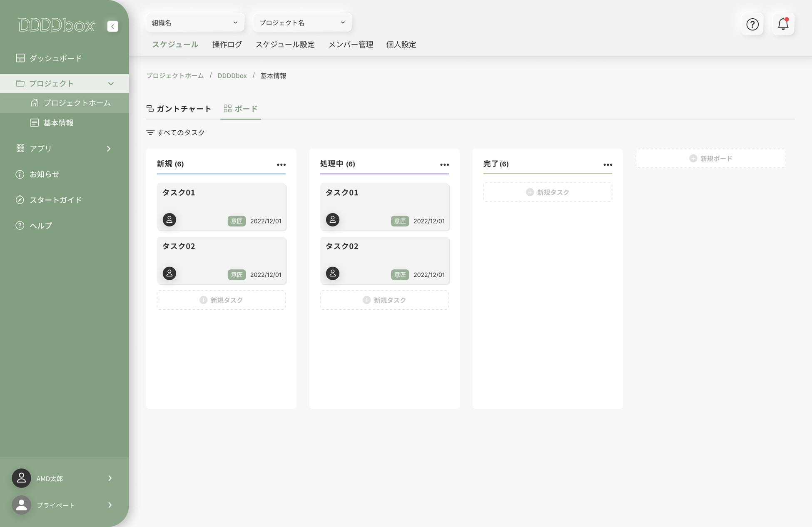
Task: Open the 組織名 dropdown
Action: click(195, 22)
